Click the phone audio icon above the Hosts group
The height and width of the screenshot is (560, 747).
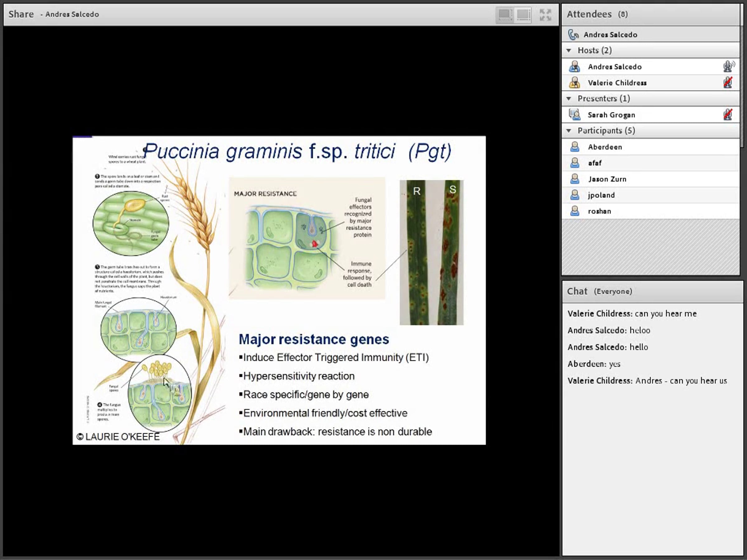pyautogui.click(x=573, y=35)
